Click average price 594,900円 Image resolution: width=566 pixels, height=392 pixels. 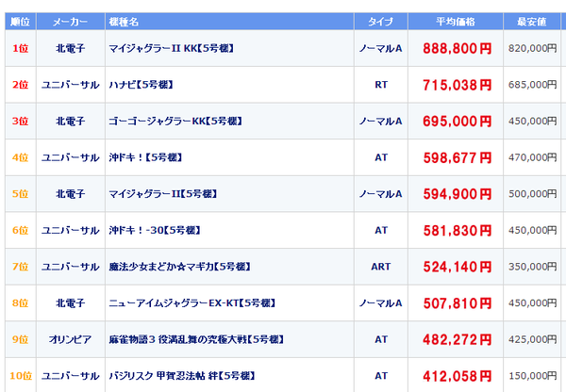457,194
